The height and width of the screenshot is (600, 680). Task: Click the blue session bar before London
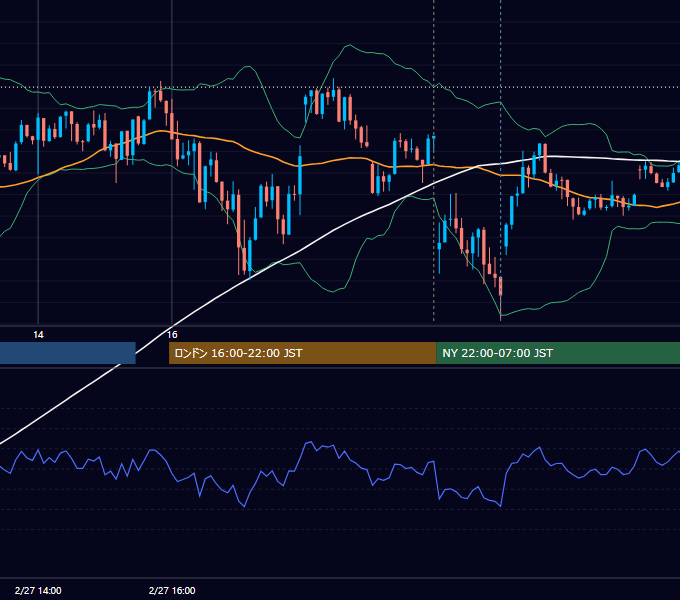[x=68, y=353]
